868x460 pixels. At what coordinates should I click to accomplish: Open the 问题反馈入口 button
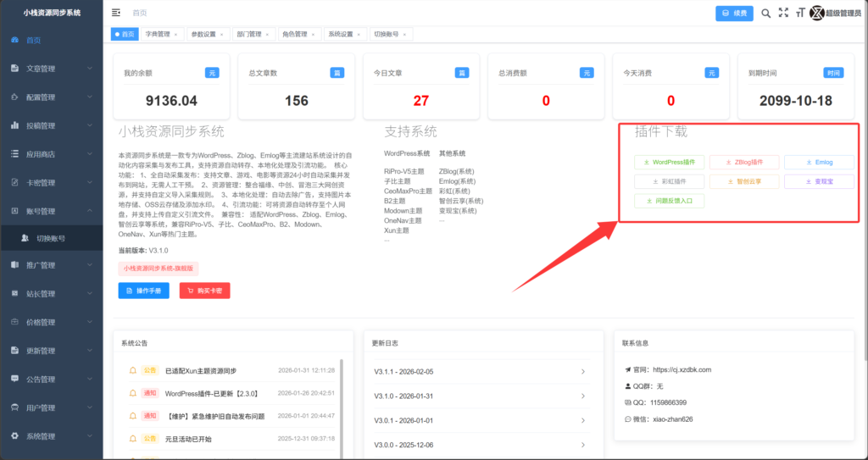[x=670, y=201]
